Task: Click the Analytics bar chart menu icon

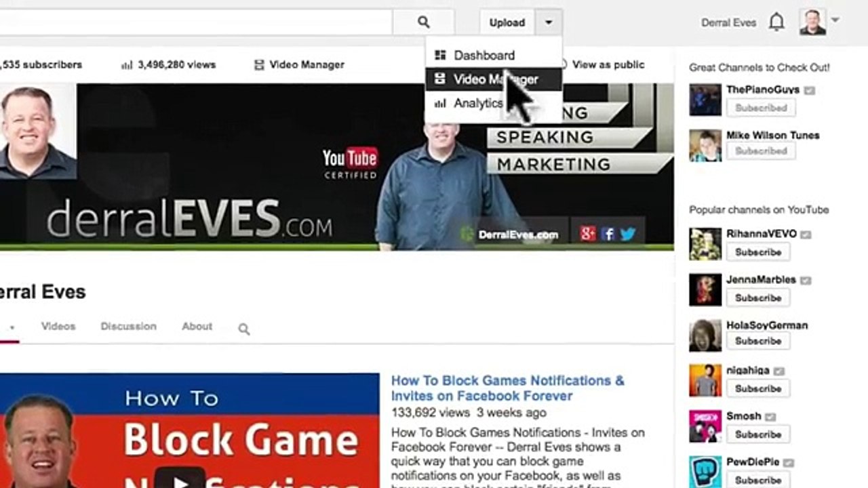Action: [440, 103]
